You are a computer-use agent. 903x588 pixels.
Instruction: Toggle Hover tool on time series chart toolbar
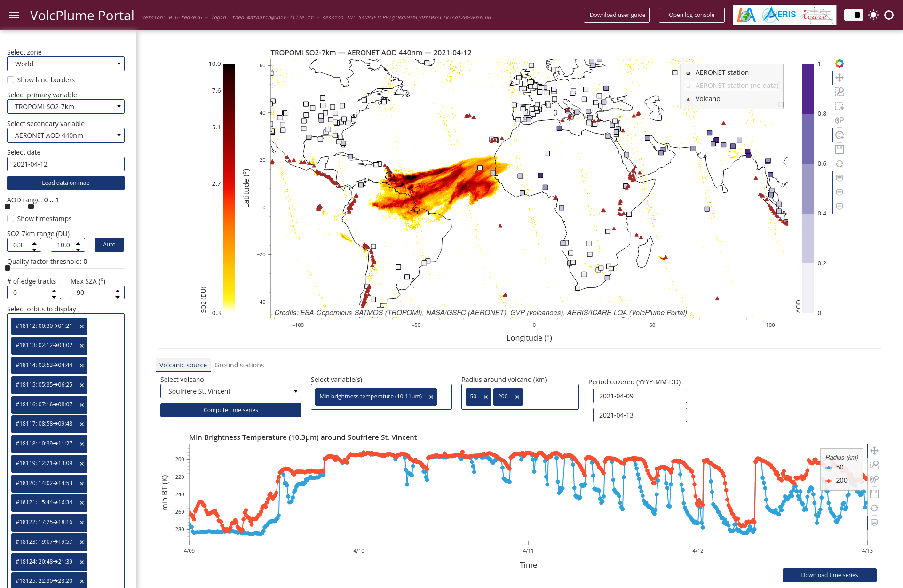click(874, 523)
